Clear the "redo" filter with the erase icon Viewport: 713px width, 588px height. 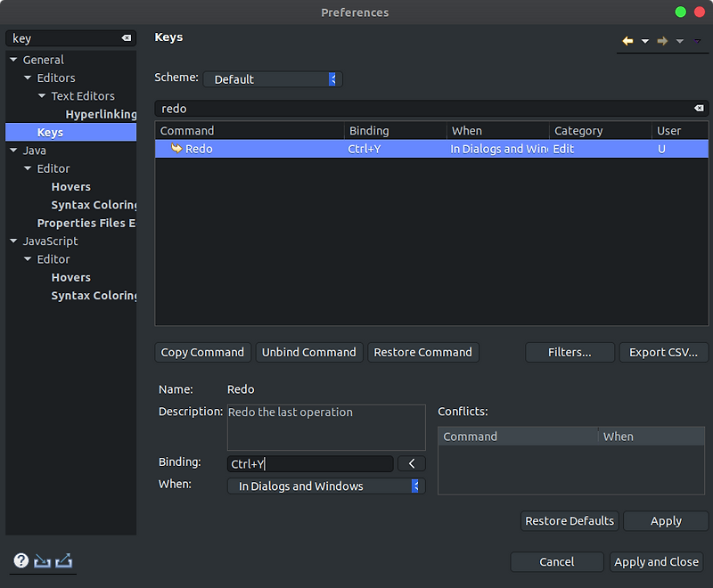(700, 108)
